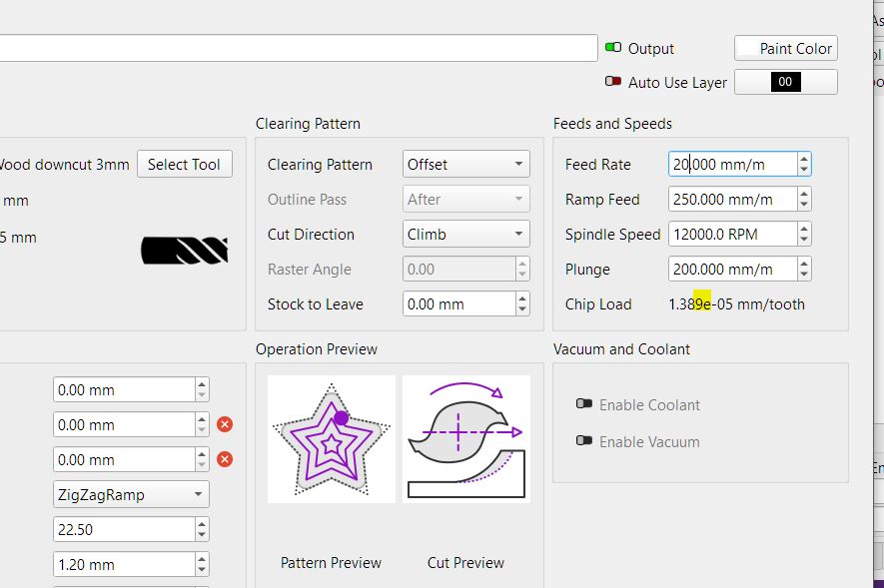Increase Stock to Leave value
This screenshot has height=588, width=884.
tap(522, 298)
